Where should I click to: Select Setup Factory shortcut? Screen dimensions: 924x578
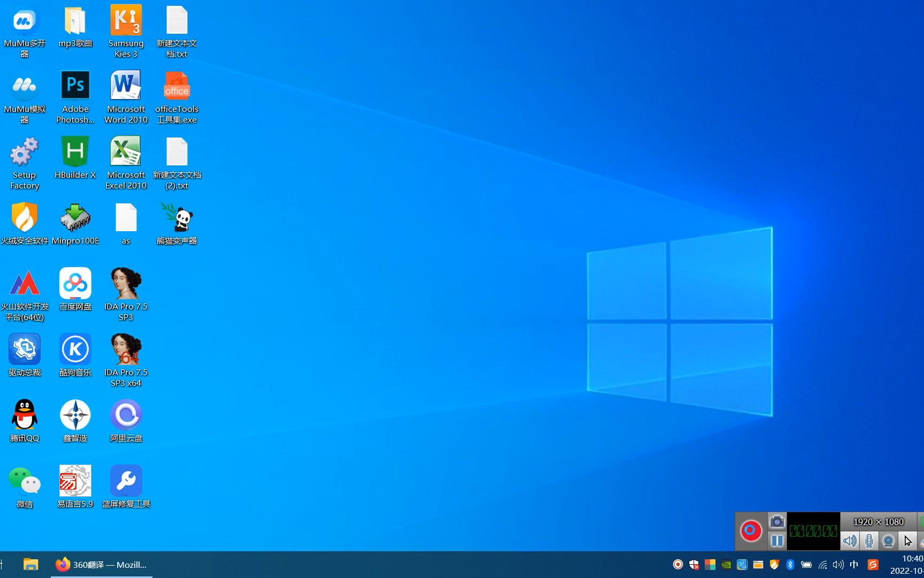click(24, 163)
